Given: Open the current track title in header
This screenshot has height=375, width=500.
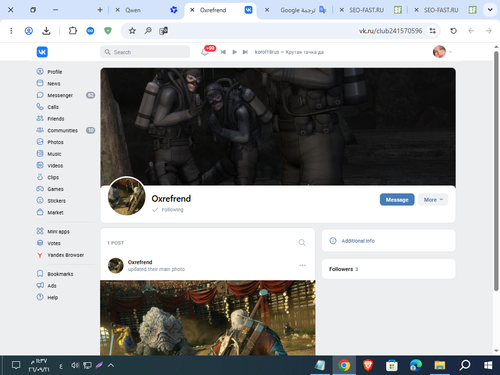Looking at the screenshot, I should [289, 52].
